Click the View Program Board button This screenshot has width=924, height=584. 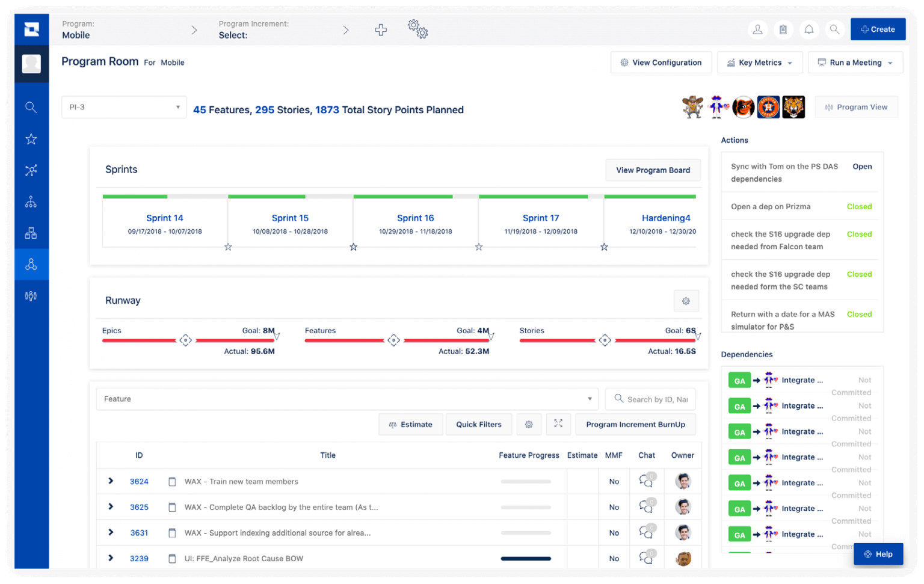coord(653,170)
